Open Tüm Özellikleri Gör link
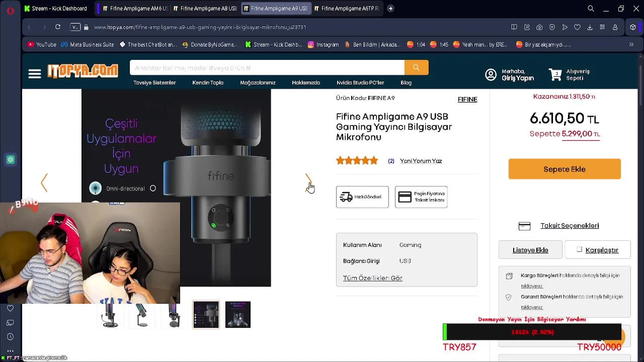 click(x=372, y=278)
